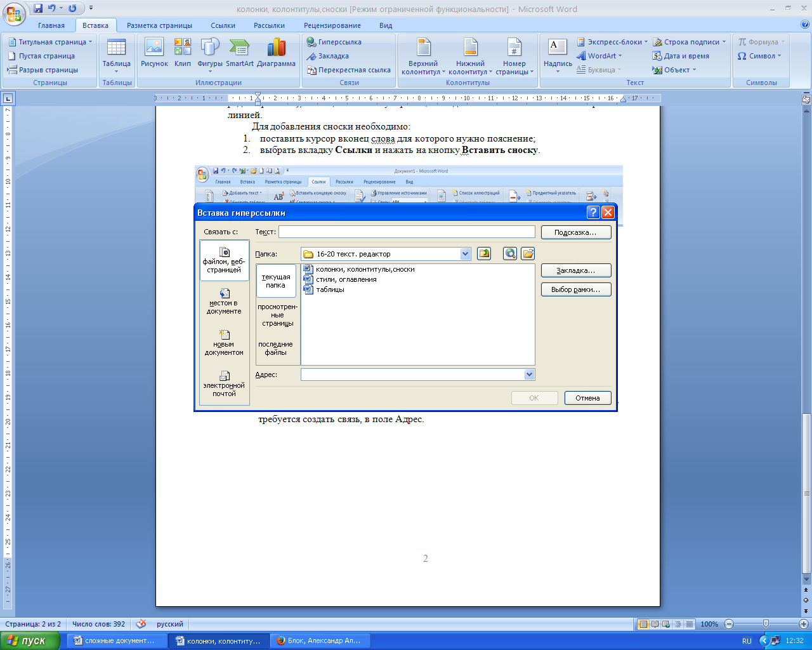Click Закладка in the ribbon Связи group
The height and width of the screenshot is (650, 812).
pyautogui.click(x=327, y=56)
